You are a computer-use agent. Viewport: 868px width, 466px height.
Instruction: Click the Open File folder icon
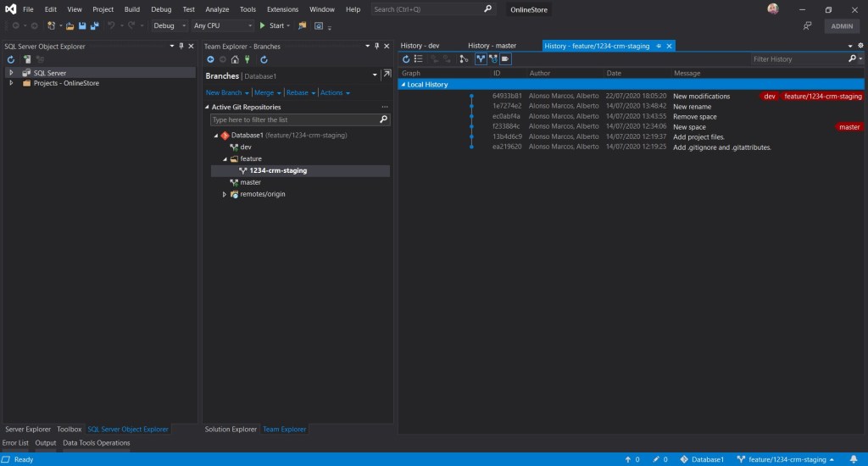[70, 25]
